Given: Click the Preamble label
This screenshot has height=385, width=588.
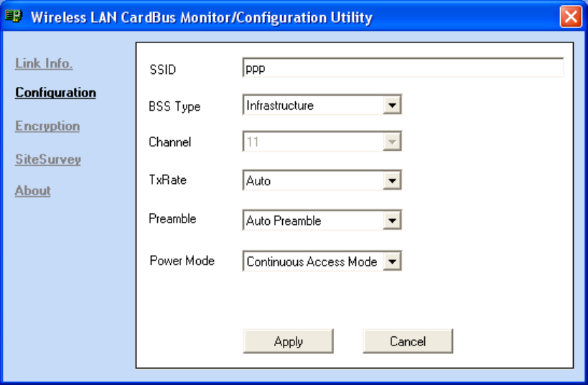Looking at the screenshot, I should [x=172, y=219].
